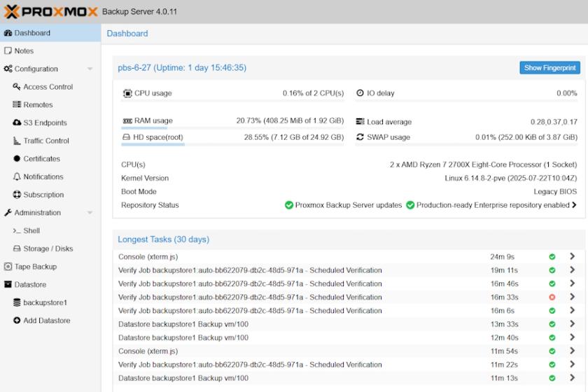Go to Remotes
Image resolution: width=588 pixels, height=392 pixels.
coord(50,105)
